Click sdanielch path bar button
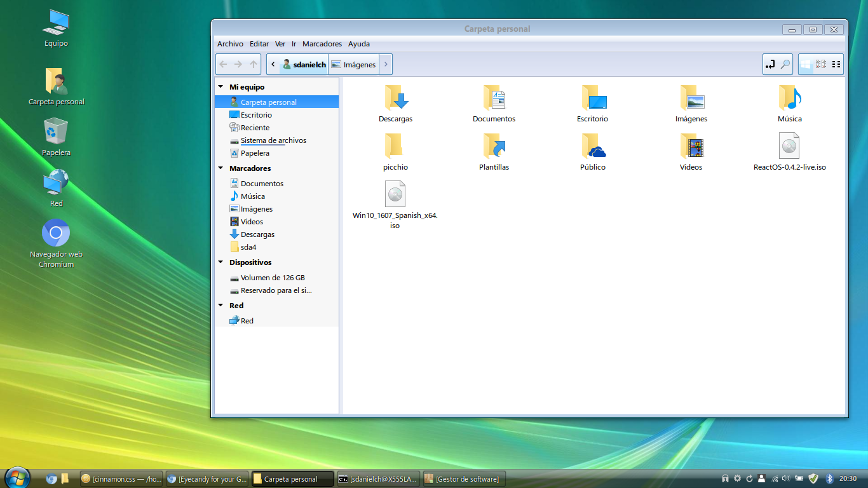 click(x=304, y=64)
